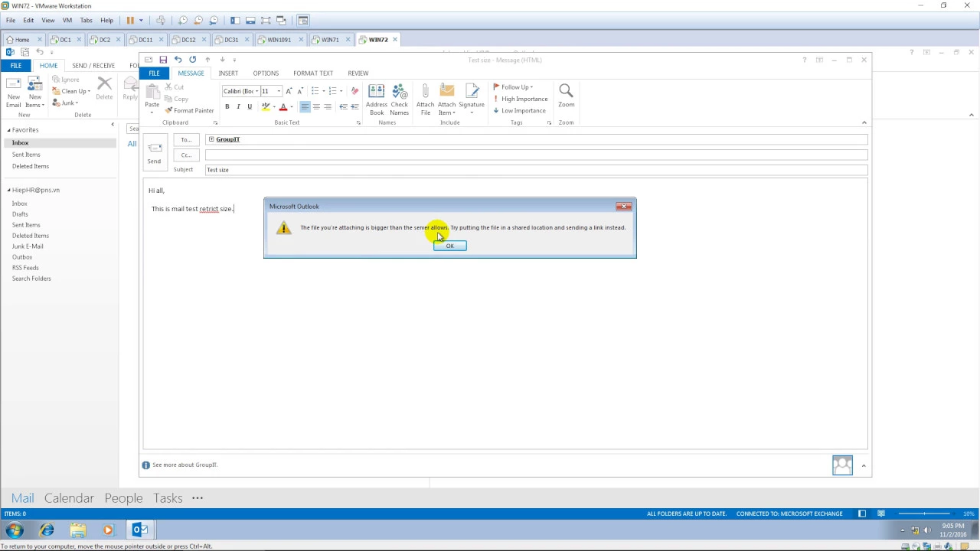Open the Bullets list dropdown arrow
The image size is (980, 551).
click(324, 91)
